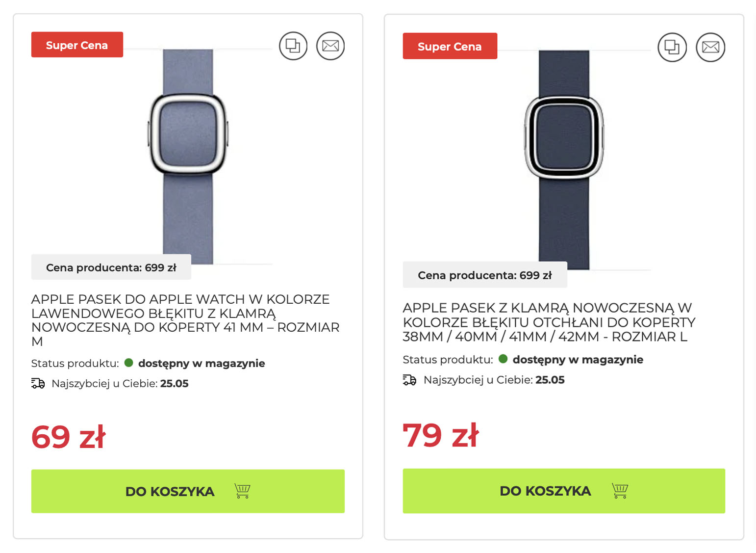Screen dimensions: 756x553
Task: Click compare icon on lavender strap card
Action: click(x=293, y=46)
